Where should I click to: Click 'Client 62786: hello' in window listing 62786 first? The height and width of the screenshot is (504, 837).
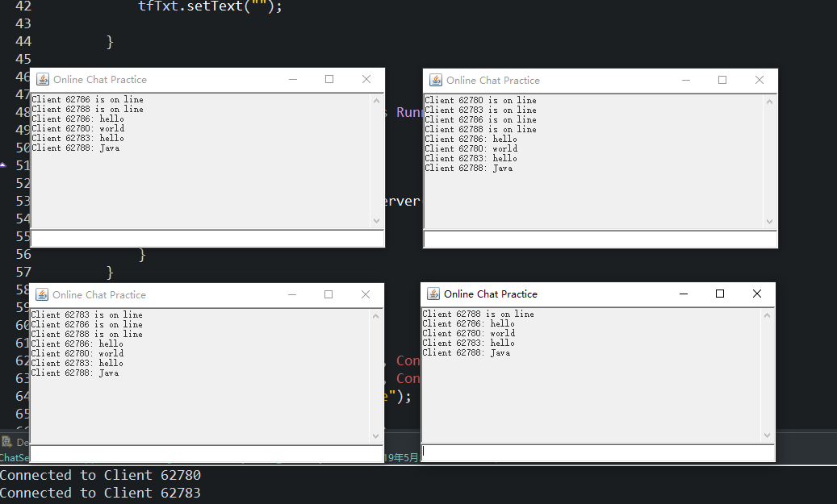point(77,119)
